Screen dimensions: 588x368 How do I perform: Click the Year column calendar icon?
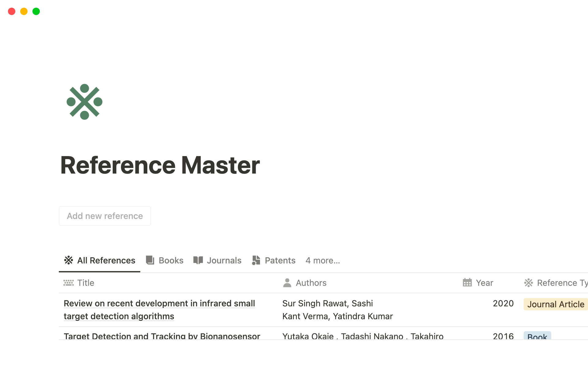click(x=467, y=283)
